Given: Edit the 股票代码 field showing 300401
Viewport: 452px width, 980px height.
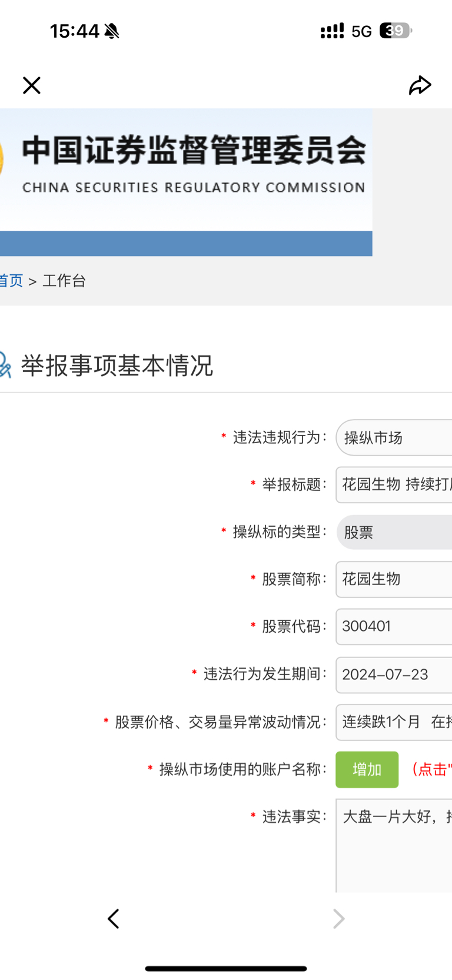Looking at the screenshot, I should tap(394, 626).
